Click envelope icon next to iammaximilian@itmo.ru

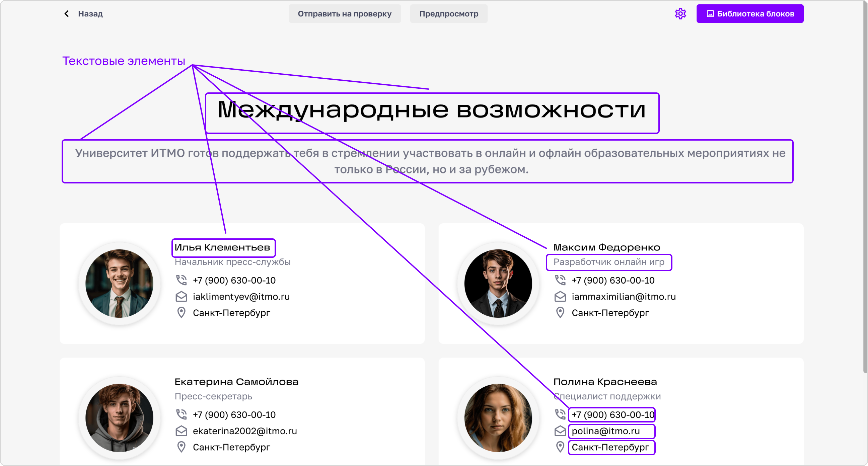[560, 297]
